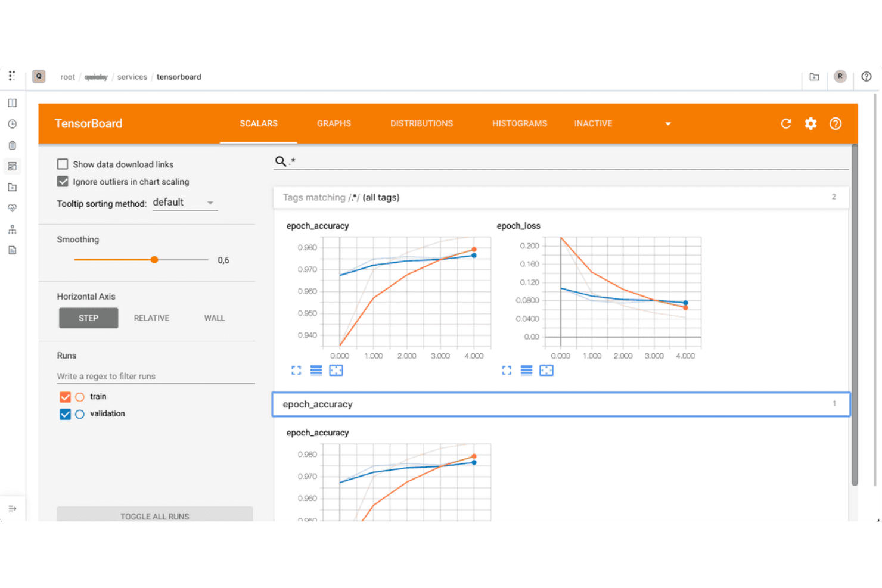Click the struck-through project breadcrumb

coord(96,77)
